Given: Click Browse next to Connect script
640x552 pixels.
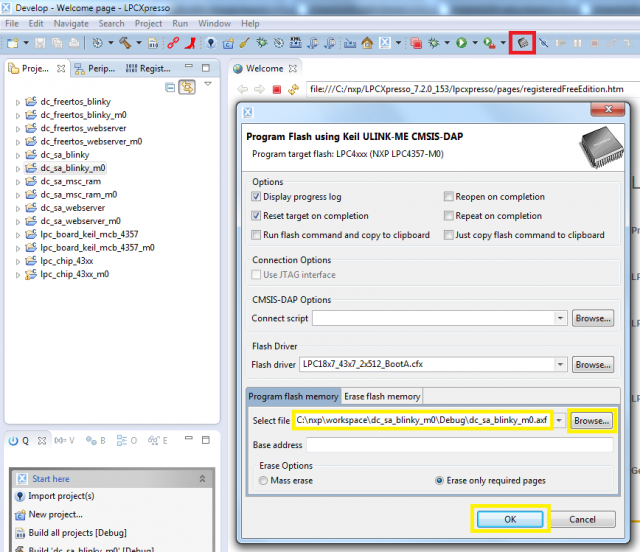Looking at the screenshot, I should [x=593, y=318].
